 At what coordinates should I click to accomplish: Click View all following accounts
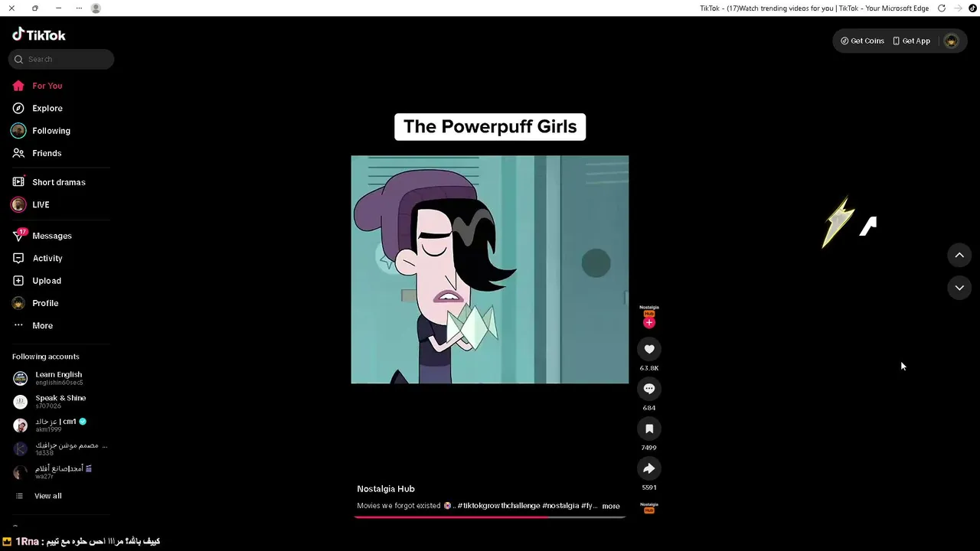39,496
